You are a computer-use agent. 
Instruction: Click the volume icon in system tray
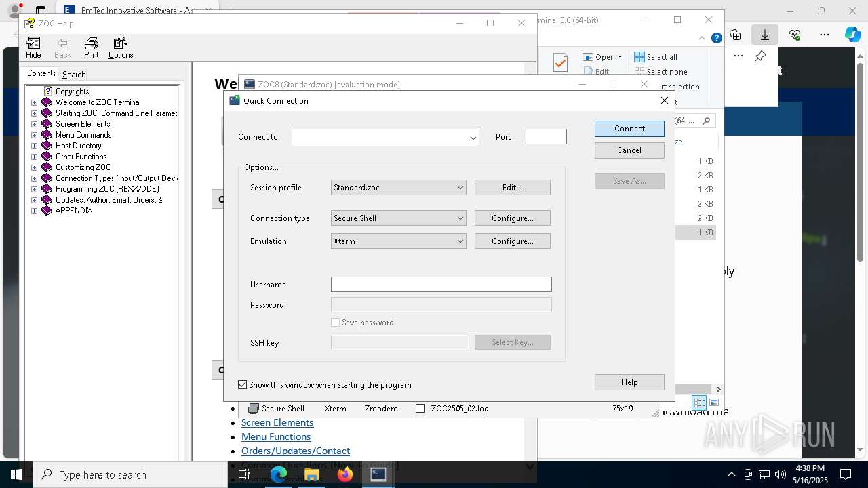pyautogui.click(x=780, y=474)
